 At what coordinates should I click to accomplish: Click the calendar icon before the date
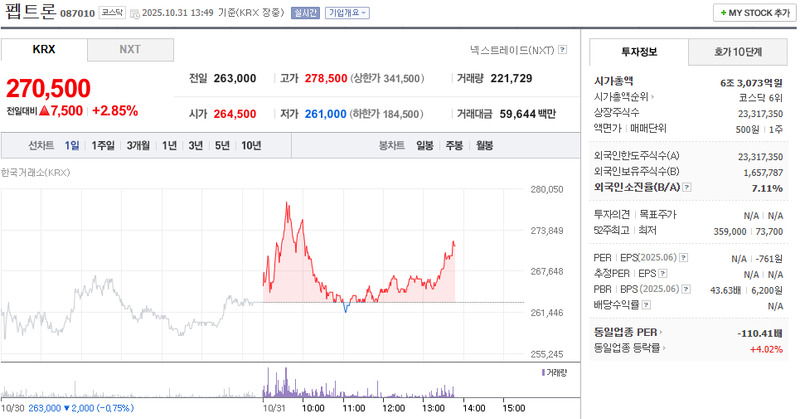[x=135, y=14]
